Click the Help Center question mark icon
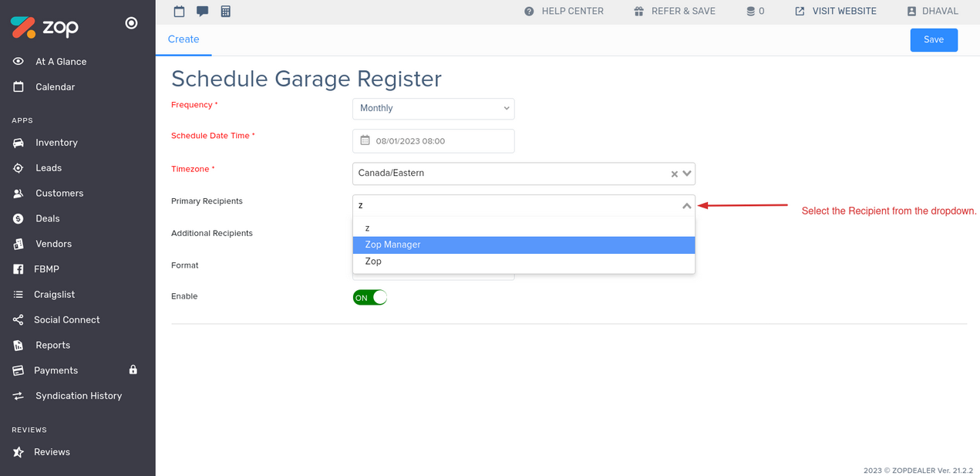980x476 pixels. [529, 12]
